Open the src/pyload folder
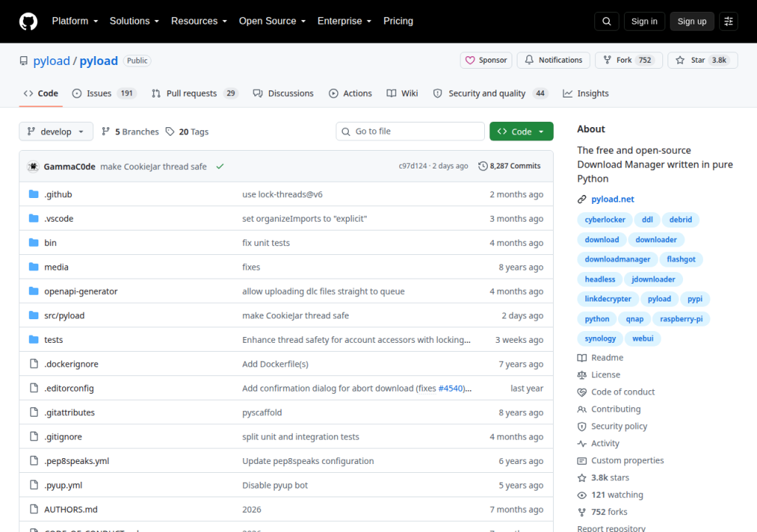 64,316
